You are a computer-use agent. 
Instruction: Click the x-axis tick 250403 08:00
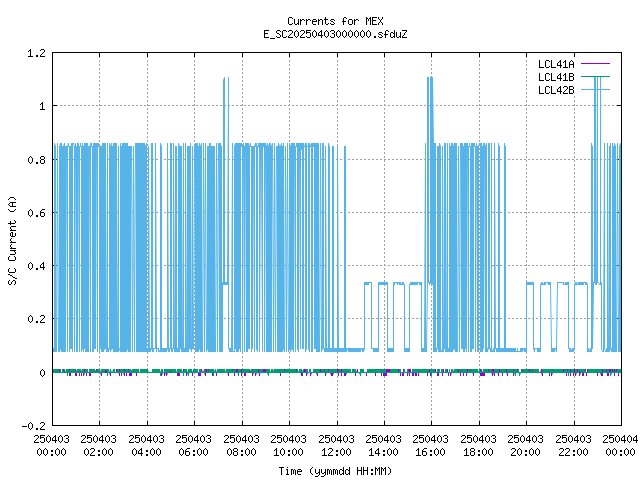(x=241, y=446)
